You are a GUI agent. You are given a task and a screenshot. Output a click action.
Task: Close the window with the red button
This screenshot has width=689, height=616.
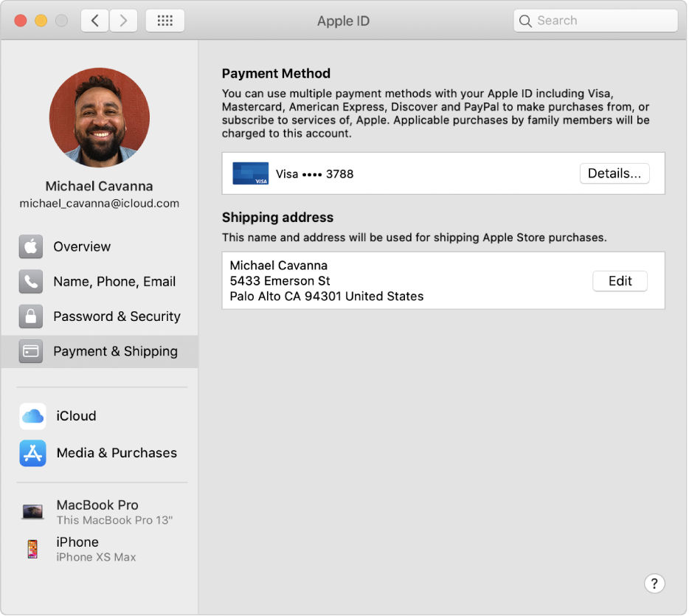(x=21, y=21)
